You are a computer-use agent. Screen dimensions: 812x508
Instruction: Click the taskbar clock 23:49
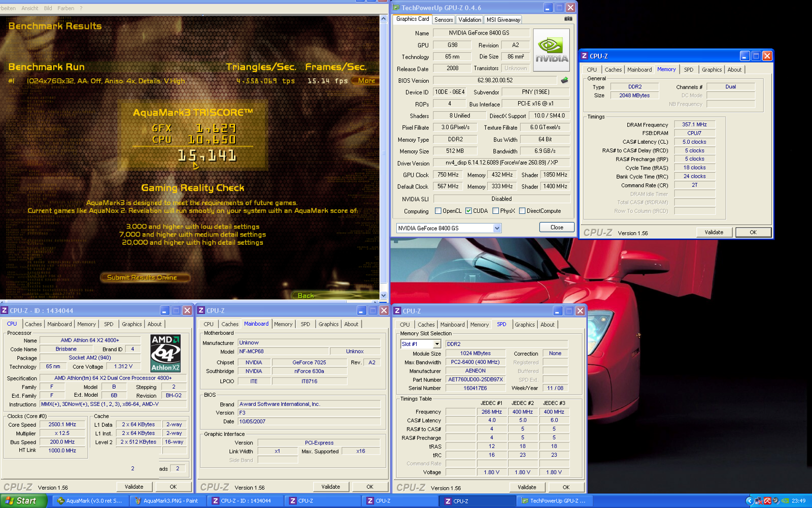799,501
